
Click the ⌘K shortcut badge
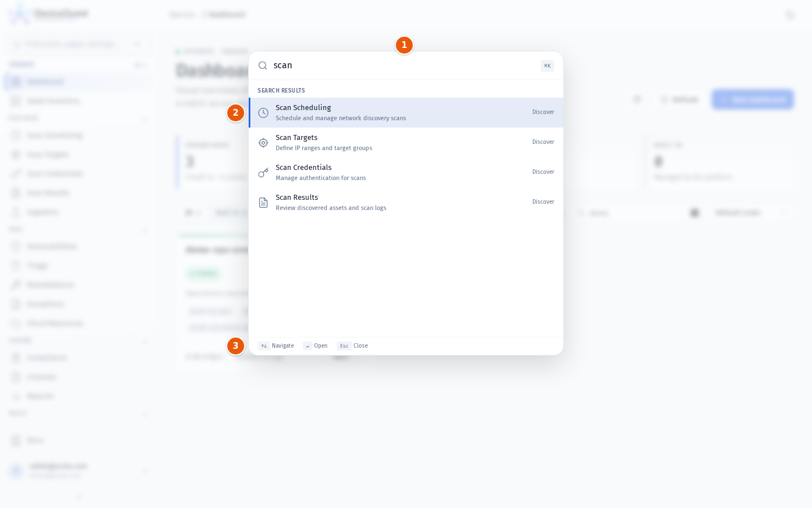coord(547,66)
